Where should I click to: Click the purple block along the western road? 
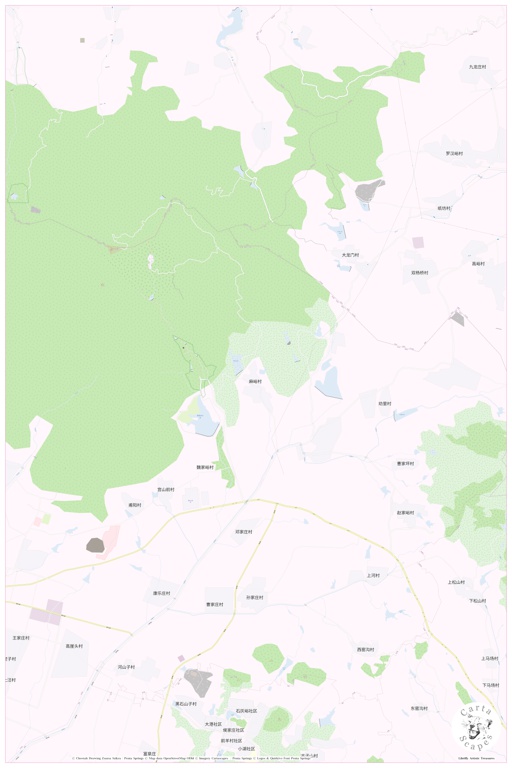(47, 612)
